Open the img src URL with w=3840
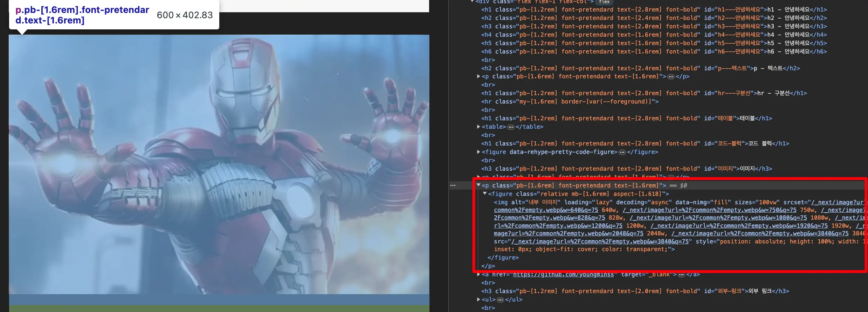The height and width of the screenshot is (312, 868). click(x=600, y=241)
